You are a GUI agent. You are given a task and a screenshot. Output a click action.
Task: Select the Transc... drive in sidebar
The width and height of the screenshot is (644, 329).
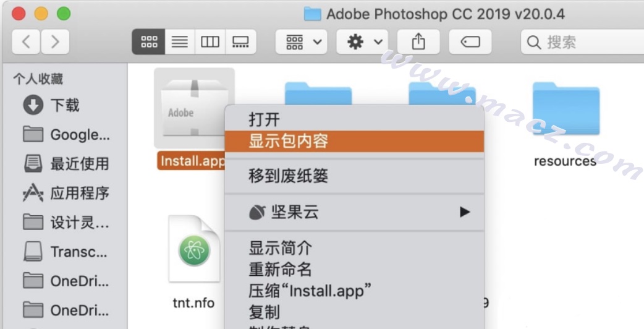[66, 251]
